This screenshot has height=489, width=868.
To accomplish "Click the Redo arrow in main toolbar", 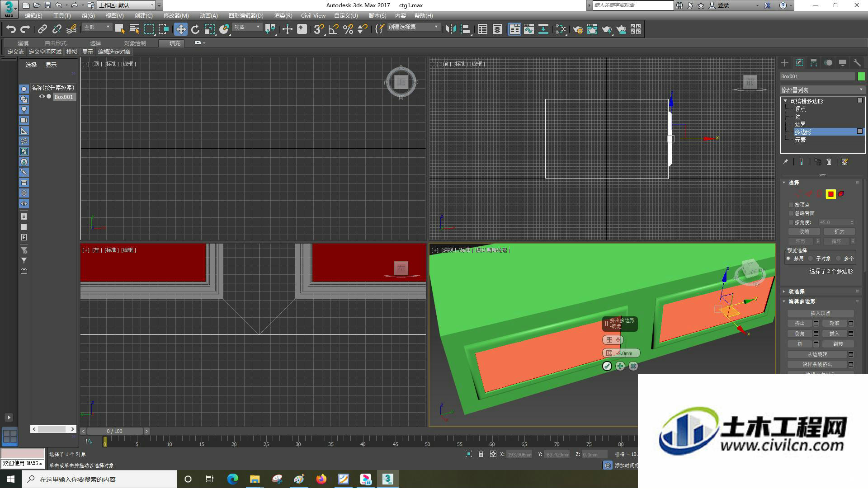I will pyautogui.click(x=25, y=29).
